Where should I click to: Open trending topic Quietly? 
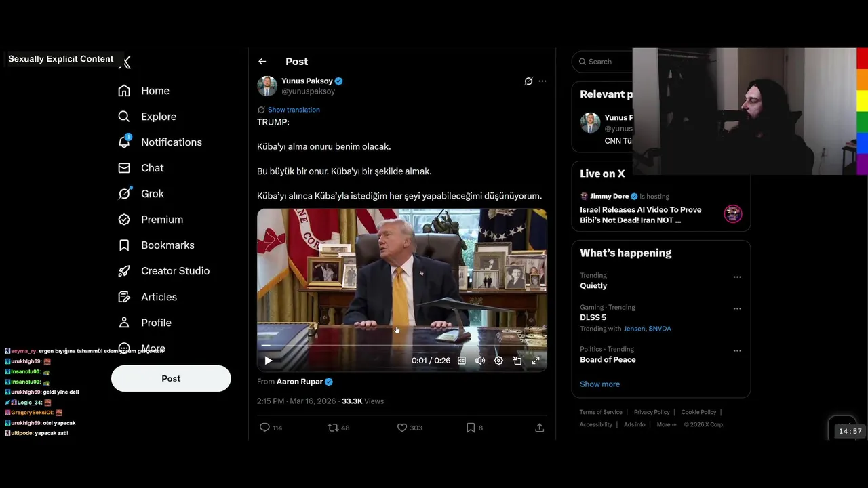(593, 286)
